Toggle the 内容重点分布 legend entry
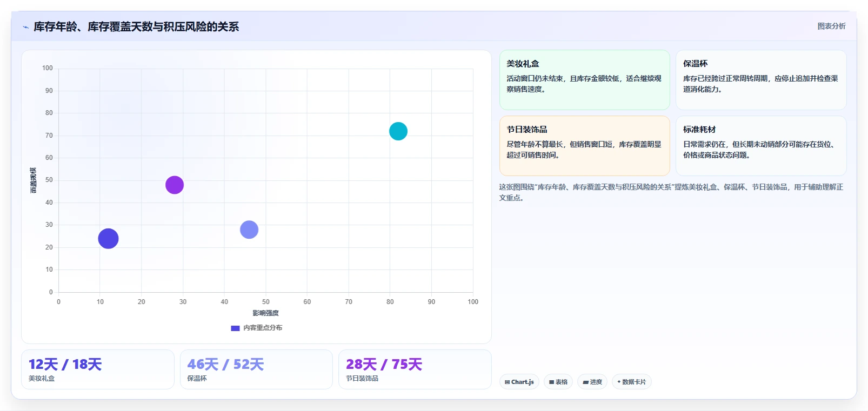The width and height of the screenshot is (868, 411). [x=256, y=328]
